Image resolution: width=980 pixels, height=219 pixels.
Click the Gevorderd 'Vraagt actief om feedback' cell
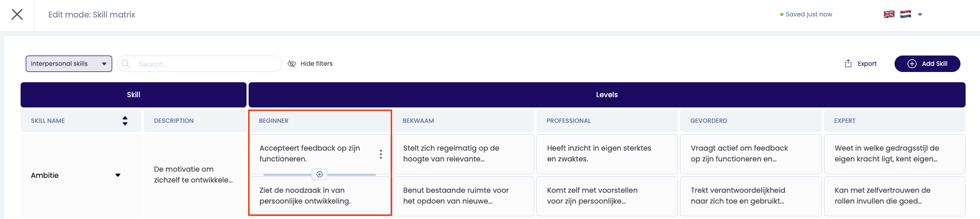click(750, 154)
